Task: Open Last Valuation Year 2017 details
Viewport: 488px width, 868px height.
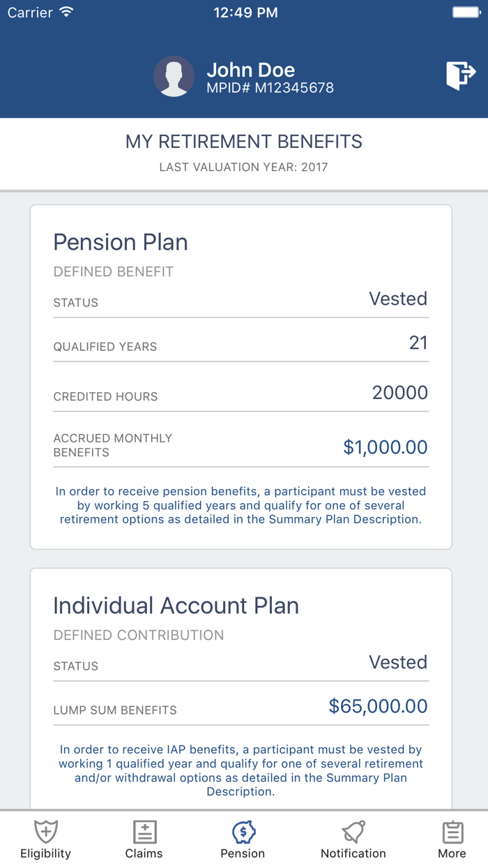Action: click(243, 167)
